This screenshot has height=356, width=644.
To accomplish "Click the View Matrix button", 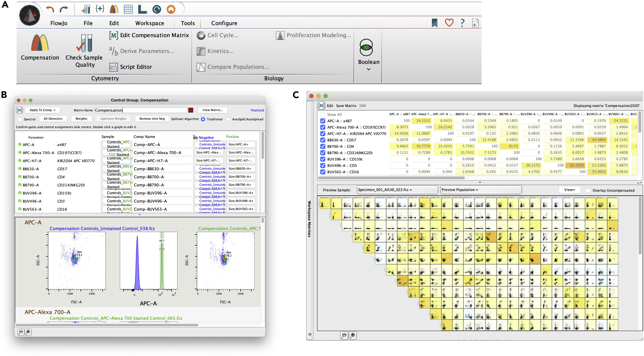I will point(212,110).
